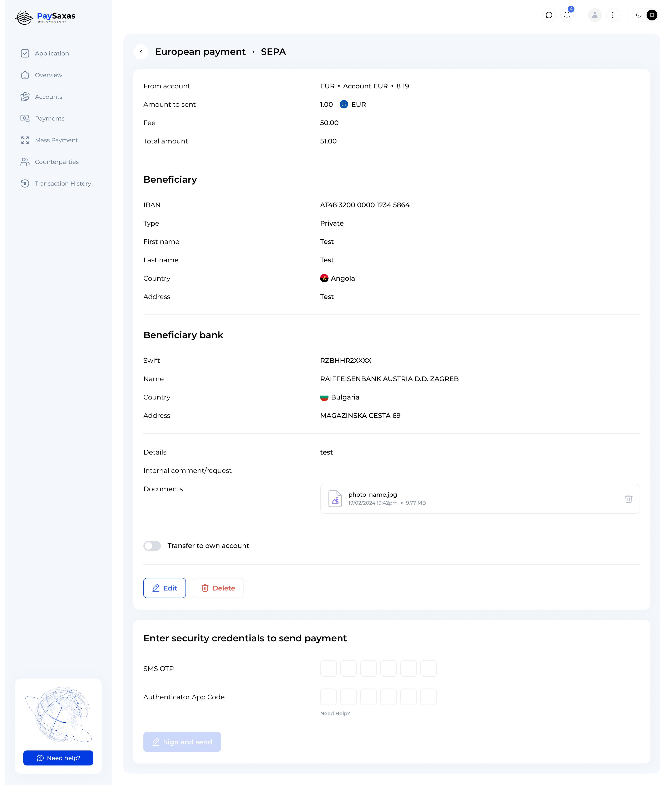The height and width of the screenshot is (789, 672).
Task: Click the user profile avatar
Action: pos(594,15)
